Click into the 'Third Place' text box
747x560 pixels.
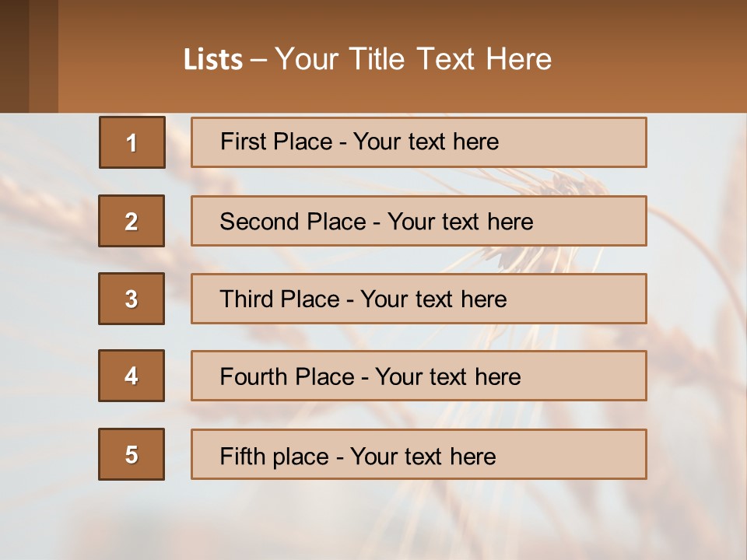point(419,299)
